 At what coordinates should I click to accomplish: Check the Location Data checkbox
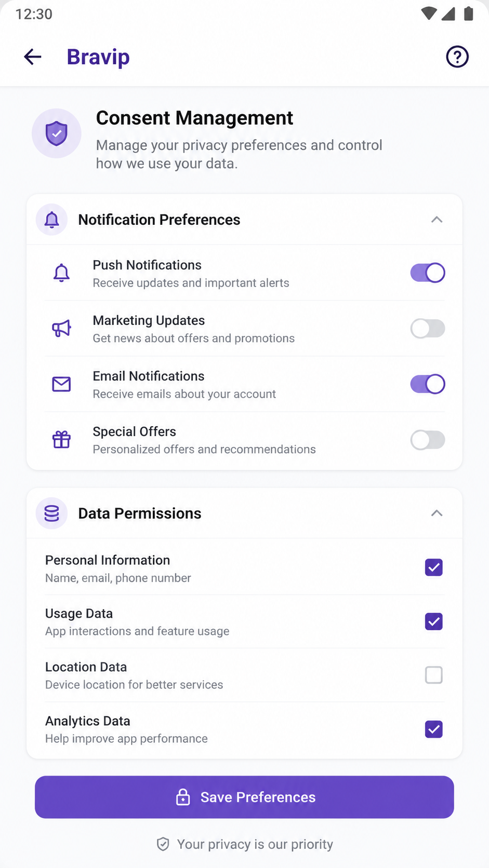click(x=434, y=675)
